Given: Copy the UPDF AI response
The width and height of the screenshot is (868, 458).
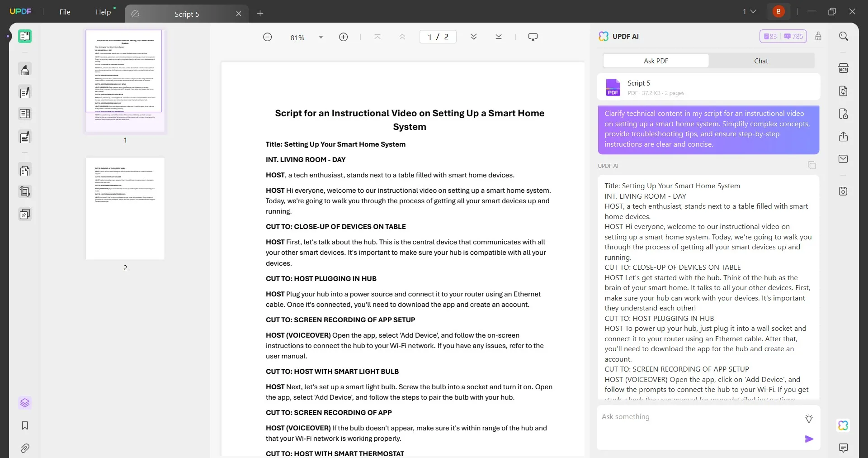Looking at the screenshot, I should point(812,166).
